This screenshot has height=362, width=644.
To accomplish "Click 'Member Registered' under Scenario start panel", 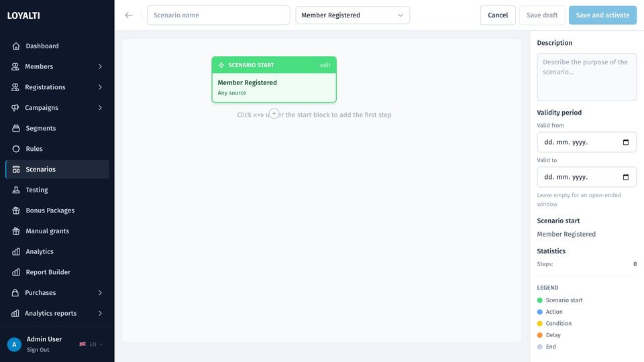I will tap(566, 234).
